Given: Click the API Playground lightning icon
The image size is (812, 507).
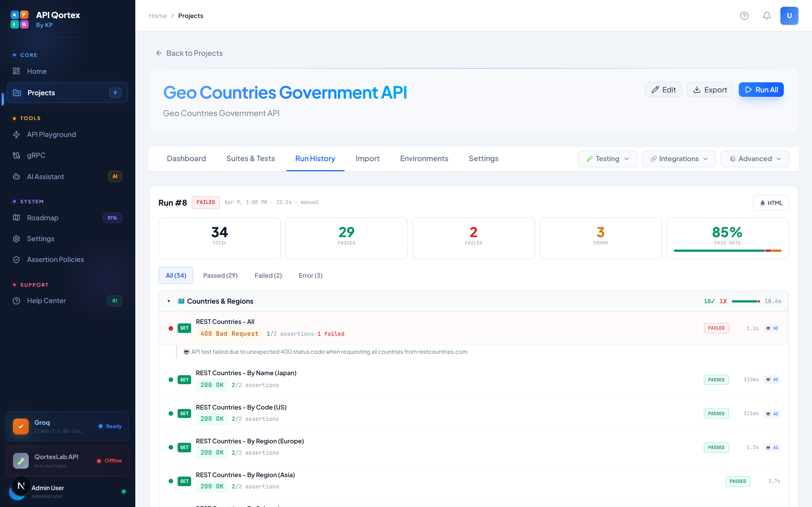Looking at the screenshot, I should [16, 134].
